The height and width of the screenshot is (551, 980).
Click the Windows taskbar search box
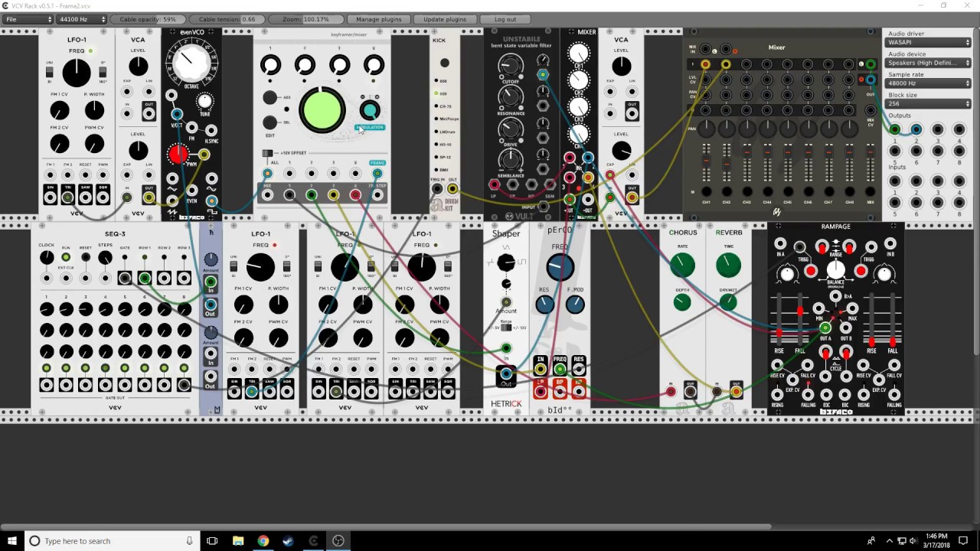pyautogui.click(x=111, y=541)
